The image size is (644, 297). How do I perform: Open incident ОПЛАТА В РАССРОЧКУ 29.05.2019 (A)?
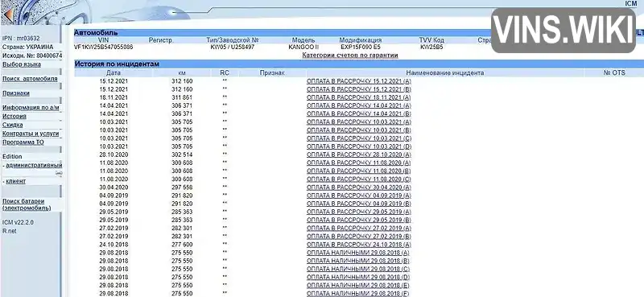click(x=358, y=212)
